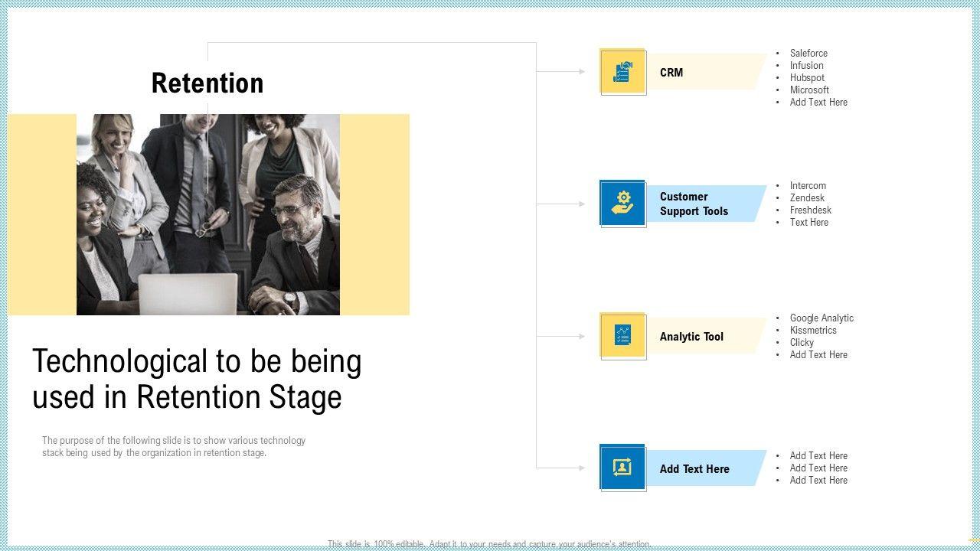
Task: Select the Google Analytic bullet item
Action: 822,318
